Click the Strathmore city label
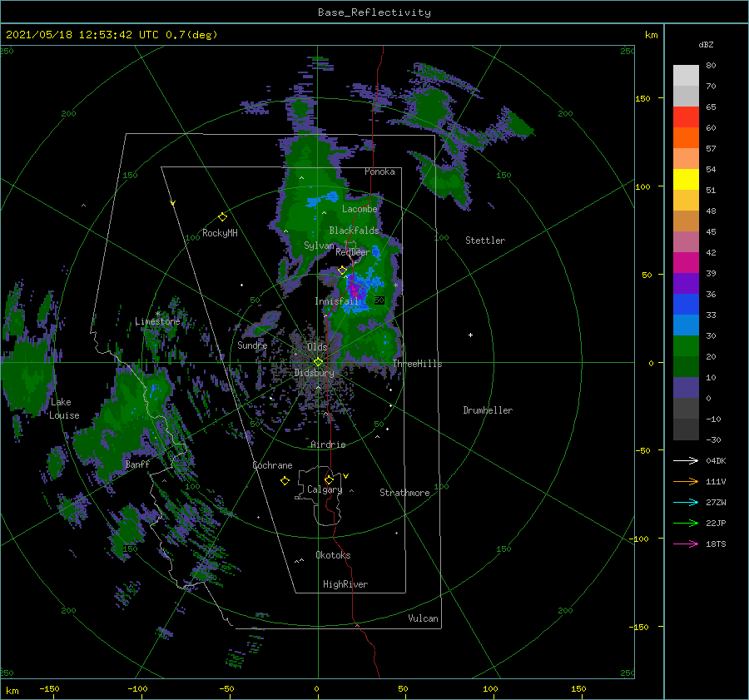 404,493
